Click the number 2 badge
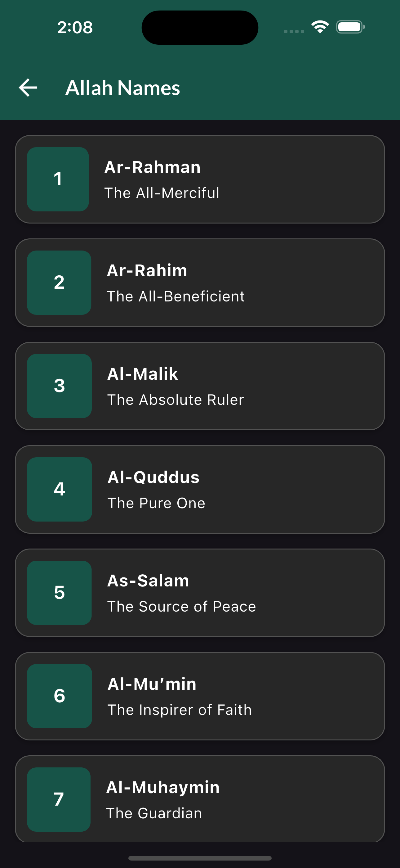The height and width of the screenshot is (868, 400). click(x=59, y=283)
